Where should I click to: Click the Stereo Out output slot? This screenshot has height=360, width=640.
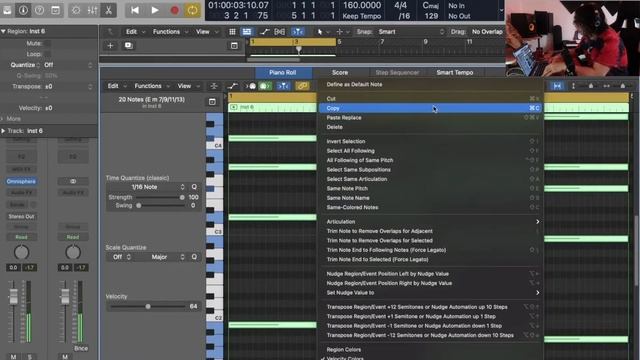[x=21, y=216]
